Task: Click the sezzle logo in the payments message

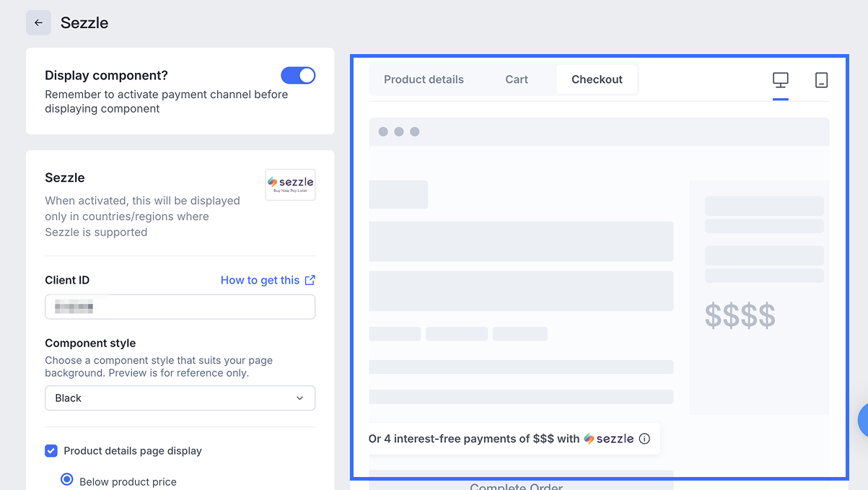Action: point(609,439)
